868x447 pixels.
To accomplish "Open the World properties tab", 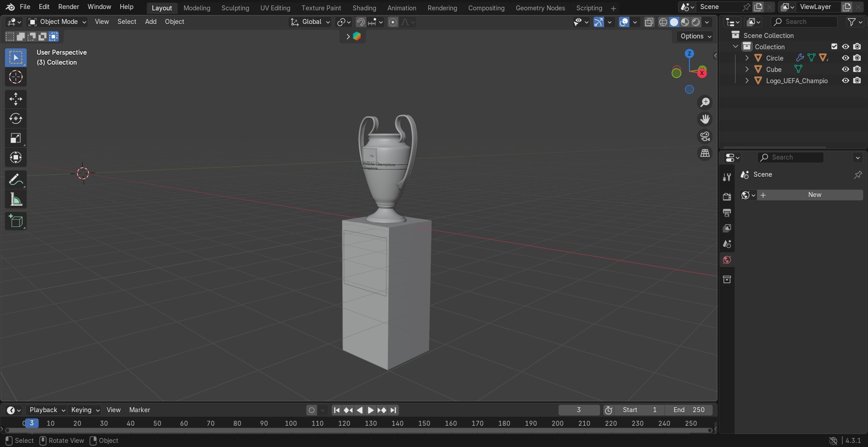I will coord(727,260).
